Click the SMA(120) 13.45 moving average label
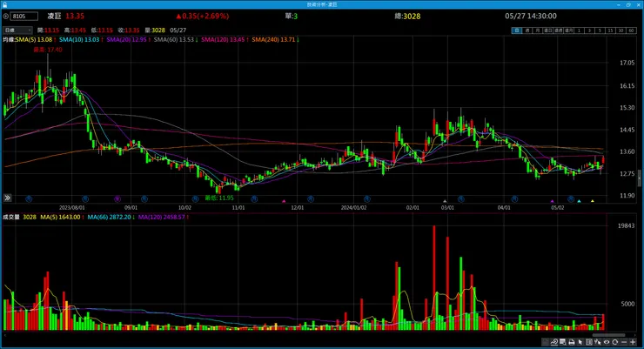 point(223,39)
